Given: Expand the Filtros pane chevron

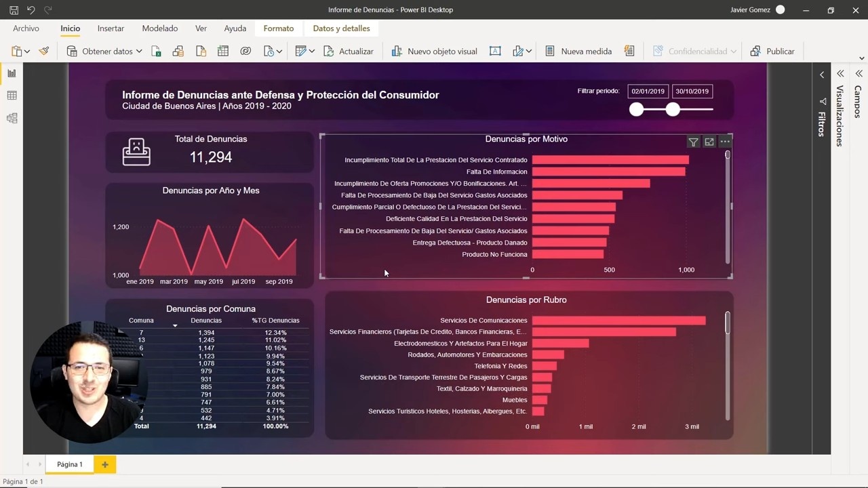Looking at the screenshot, I should pyautogui.click(x=822, y=75).
